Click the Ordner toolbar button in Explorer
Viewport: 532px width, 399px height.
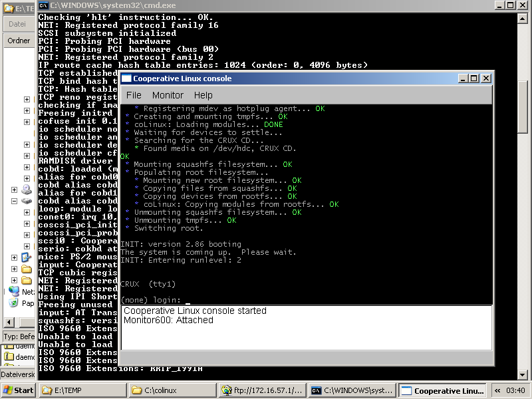19,41
